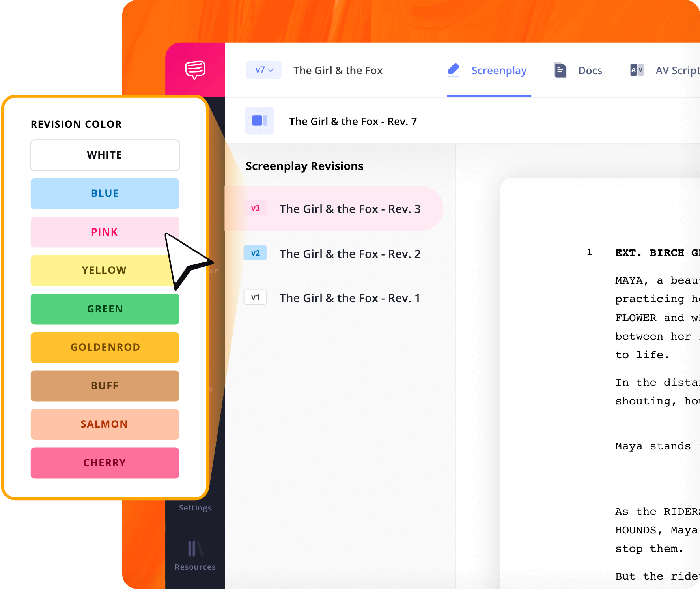Click the Arc Studio chat logo icon
The width and height of the screenshot is (700, 589).
click(x=195, y=69)
